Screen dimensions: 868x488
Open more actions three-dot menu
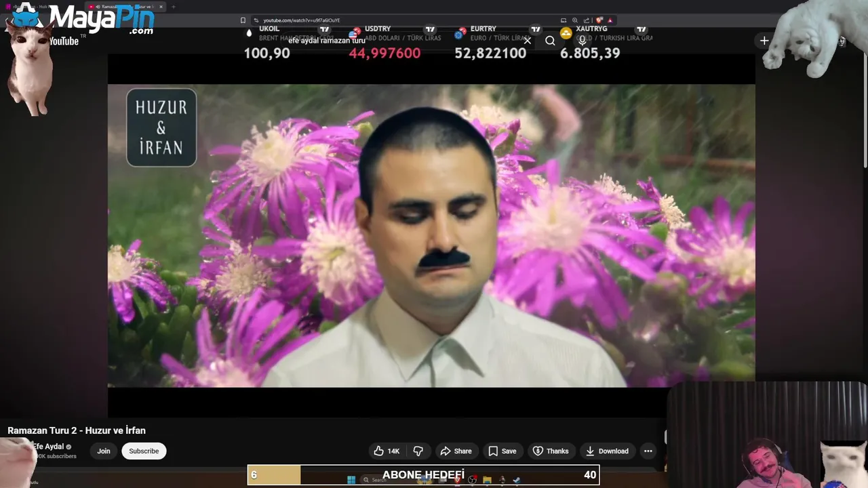pos(648,451)
